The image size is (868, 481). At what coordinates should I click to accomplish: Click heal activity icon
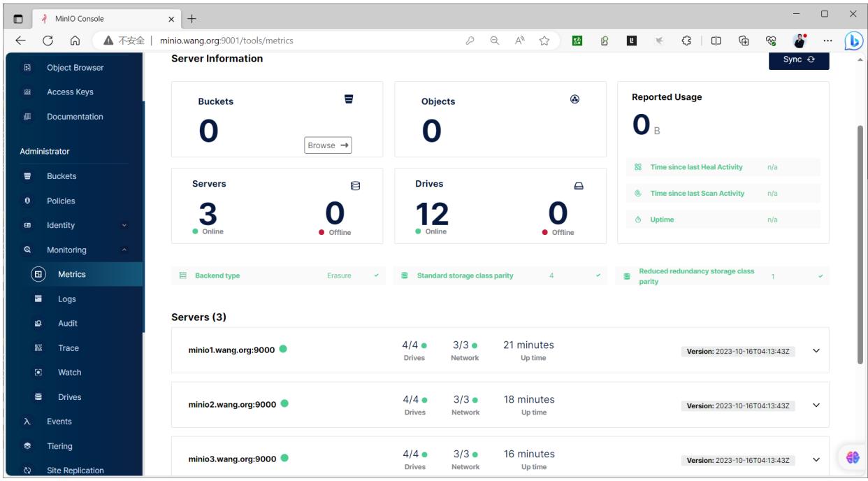637,168
